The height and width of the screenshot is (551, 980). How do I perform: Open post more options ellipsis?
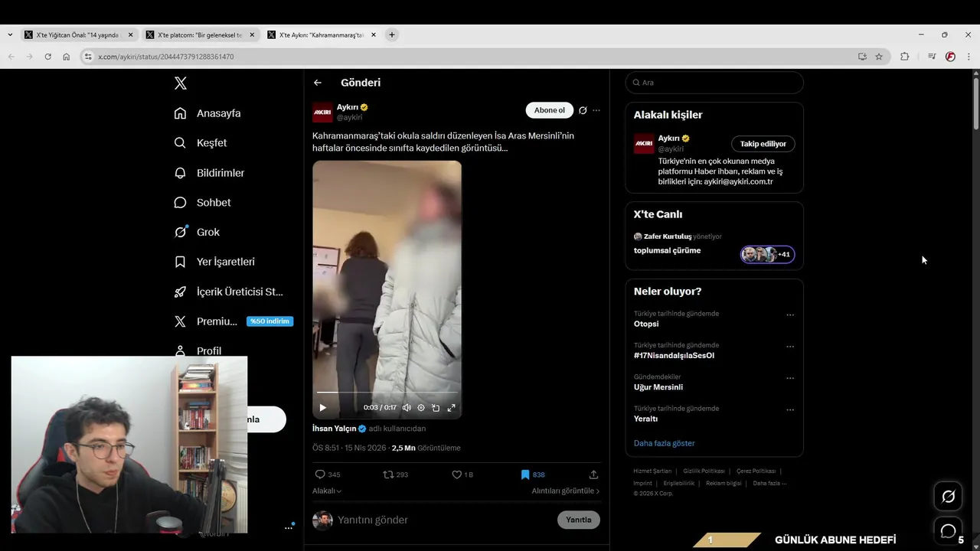(596, 110)
